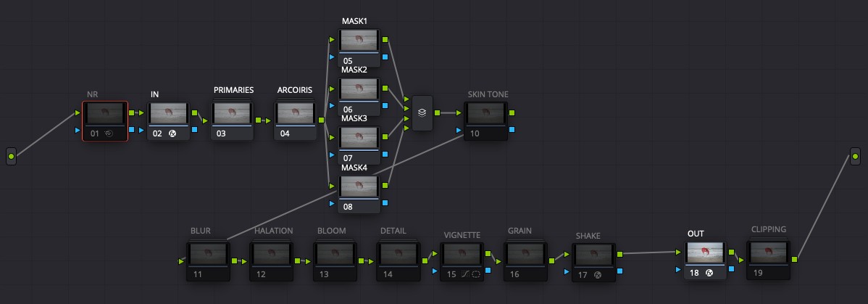Select the IN node 02 thumbnail

[169, 114]
